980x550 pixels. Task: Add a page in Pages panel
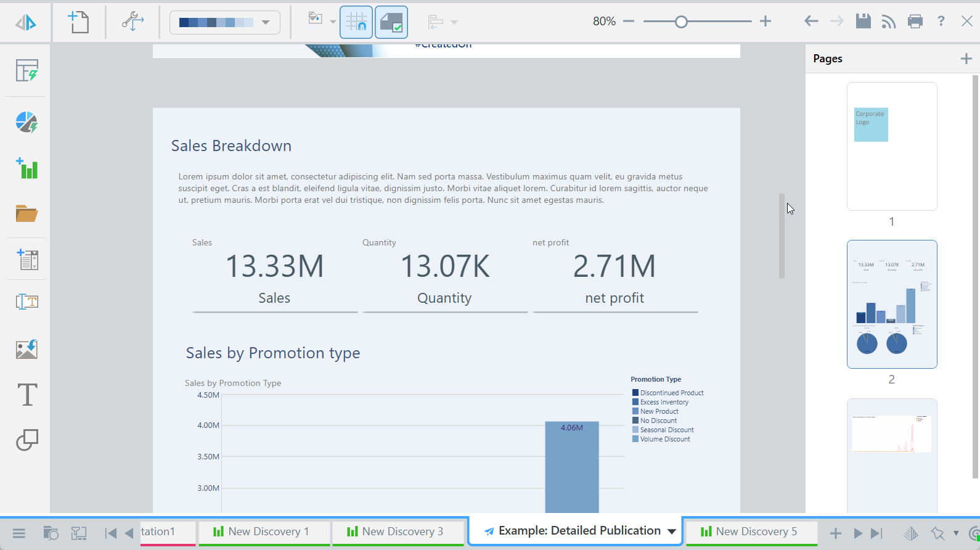966,59
